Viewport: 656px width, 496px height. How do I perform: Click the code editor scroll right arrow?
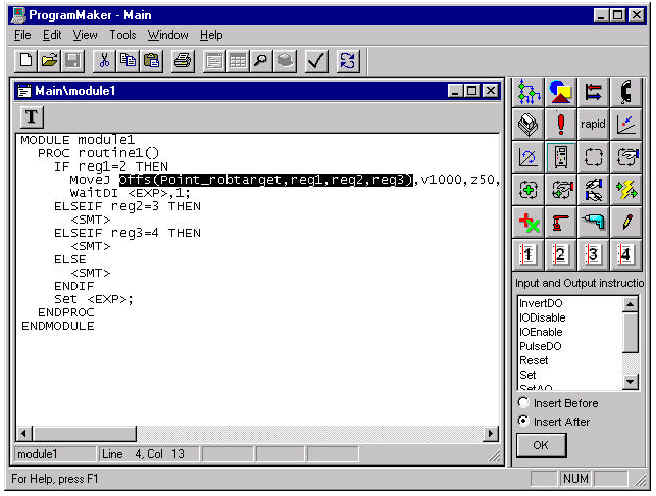pyautogui.click(x=491, y=434)
